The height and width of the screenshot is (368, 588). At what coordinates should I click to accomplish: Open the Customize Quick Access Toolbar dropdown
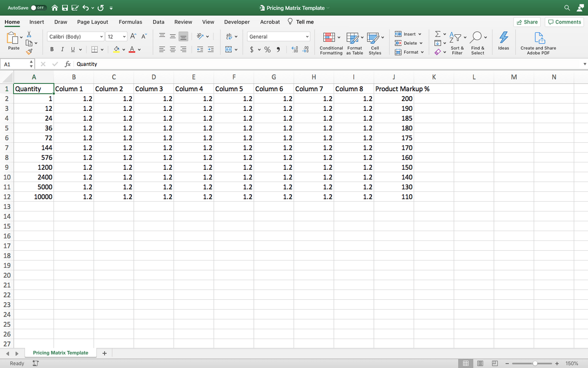point(112,8)
